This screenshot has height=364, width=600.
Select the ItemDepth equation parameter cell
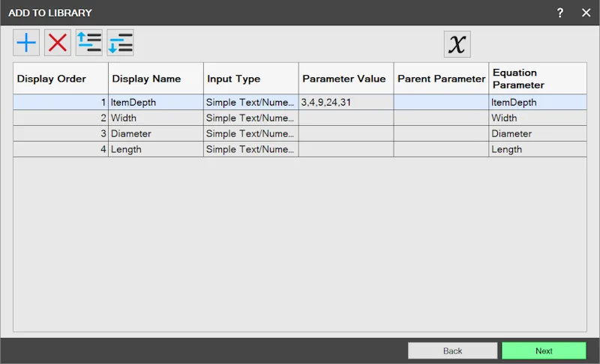pyautogui.click(x=538, y=103)
